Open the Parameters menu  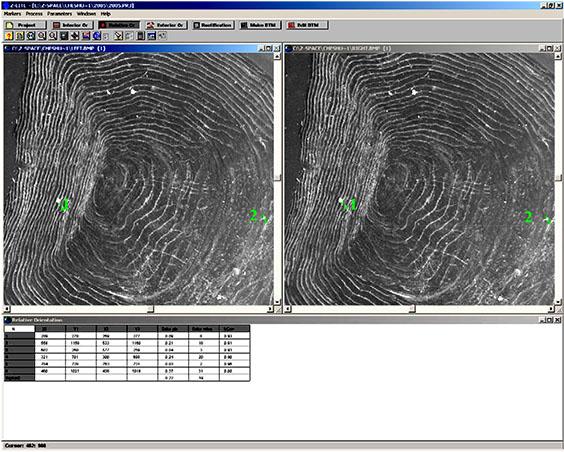tap(60, 14)
